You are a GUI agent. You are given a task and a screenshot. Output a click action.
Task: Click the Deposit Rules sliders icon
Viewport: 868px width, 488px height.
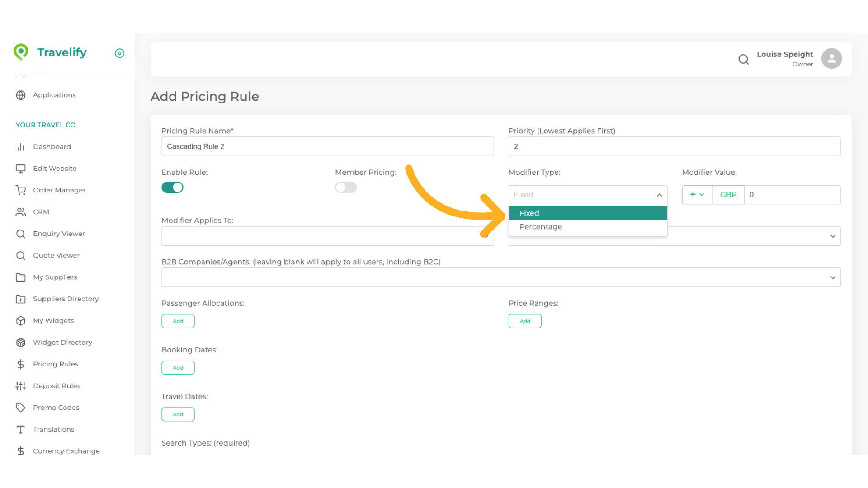click(x=21, y=386)
